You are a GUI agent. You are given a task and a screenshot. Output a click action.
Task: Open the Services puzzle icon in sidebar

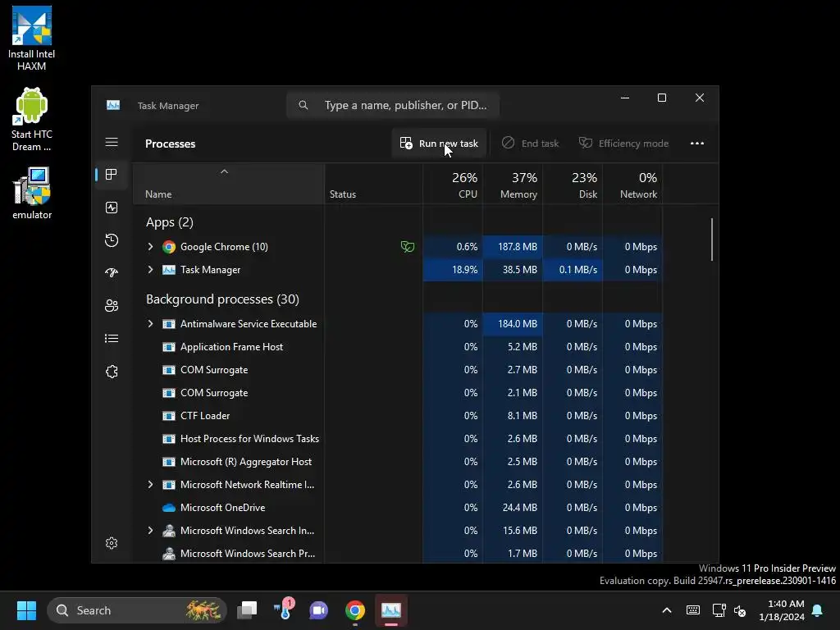click(x=112, y=372)
